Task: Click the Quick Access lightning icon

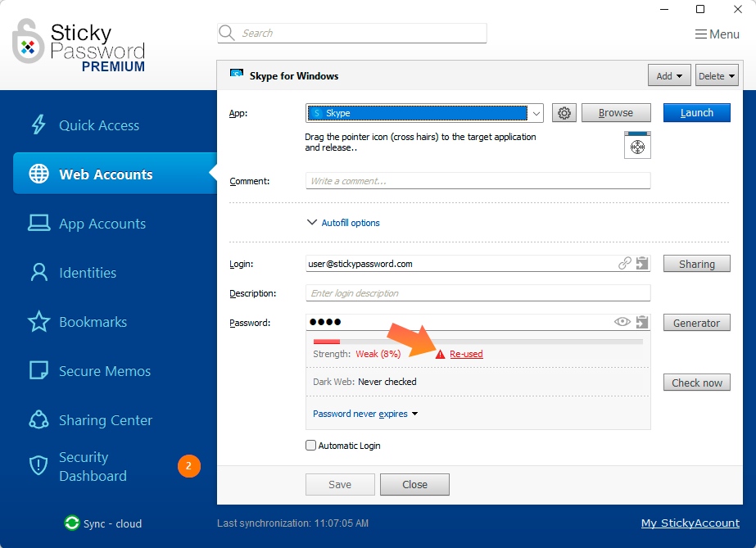Action: click(38, 125)
